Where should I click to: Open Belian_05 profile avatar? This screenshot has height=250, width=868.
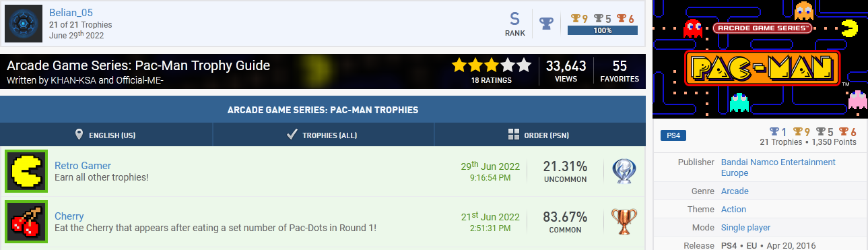[x=24, y=24]
